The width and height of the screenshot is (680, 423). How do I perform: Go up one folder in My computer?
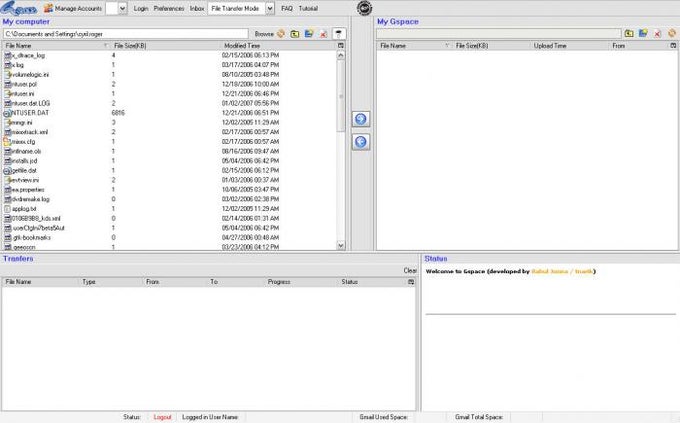[x=295, y=34]
